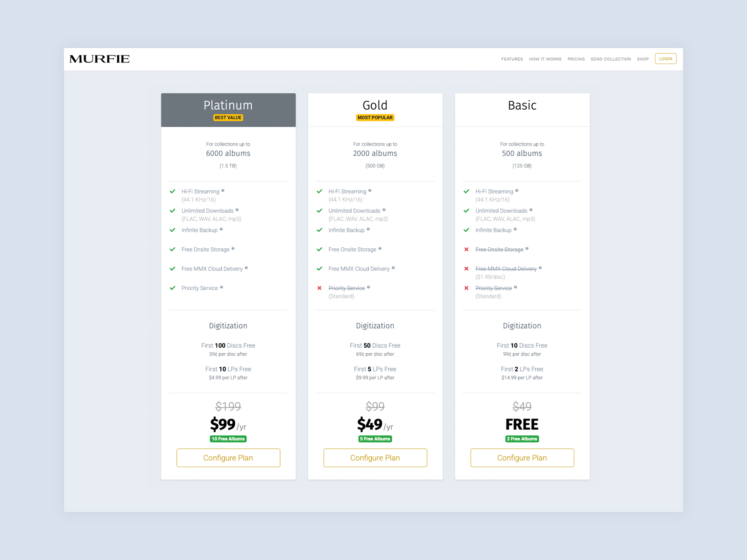This screenshot has height=560, width=747.
Task: Click Basic Unlimited Downloads label
Action: pyautogui.click(x=501, y=211)
